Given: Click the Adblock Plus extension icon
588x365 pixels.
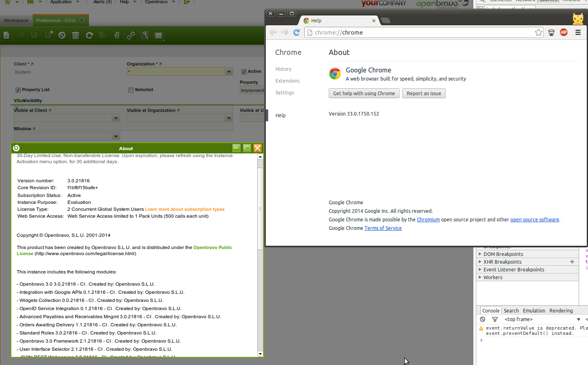Looking at the screenshot, I should coord(564,33).
